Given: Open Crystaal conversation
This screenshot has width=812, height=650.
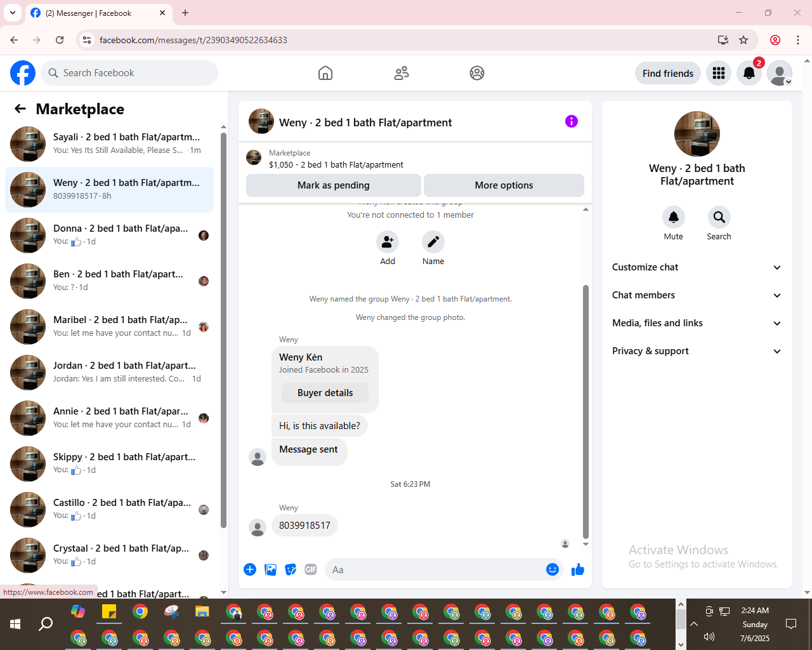Looking at the screenshot, I should [x=109, y=555].
